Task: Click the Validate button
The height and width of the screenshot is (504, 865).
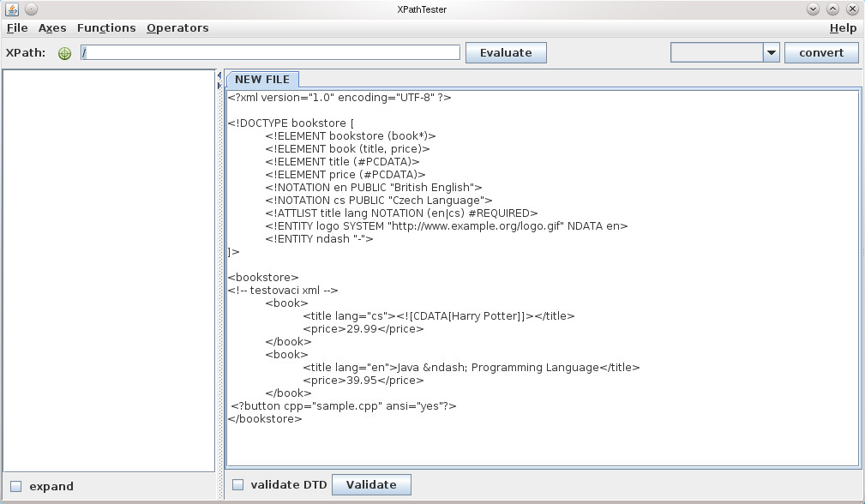Action: click(371, 484)
